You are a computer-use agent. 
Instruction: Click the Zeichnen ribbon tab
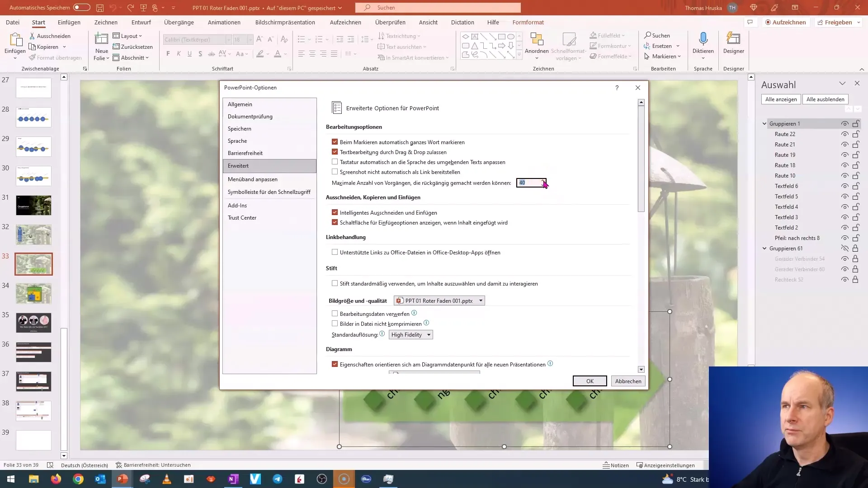[105, 22]
